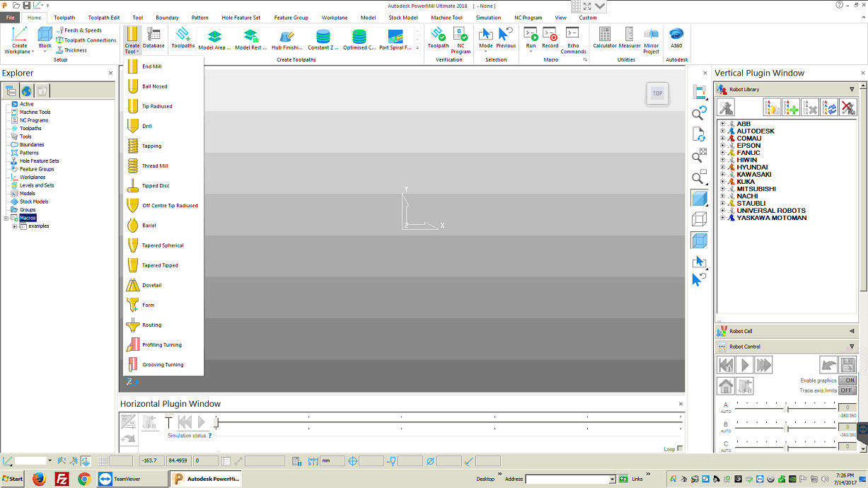Click axis B slider
Screen dimensions: 868x488
(786, 427)
